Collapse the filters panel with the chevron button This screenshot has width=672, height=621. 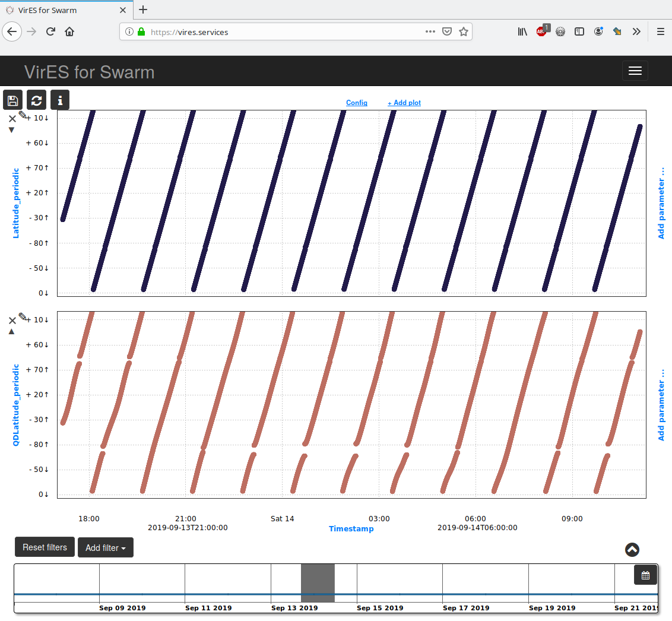(x=632, y=550)
